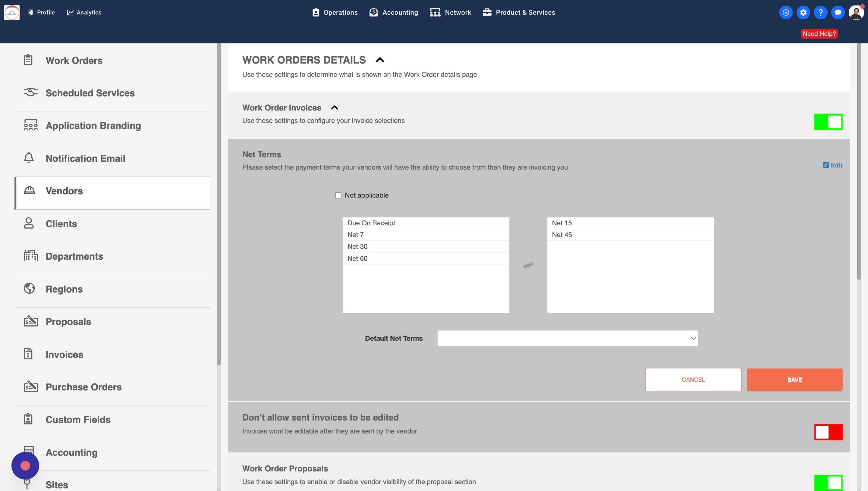Open the chat messages icon
The image size is (868, 491).
(838, 12)
